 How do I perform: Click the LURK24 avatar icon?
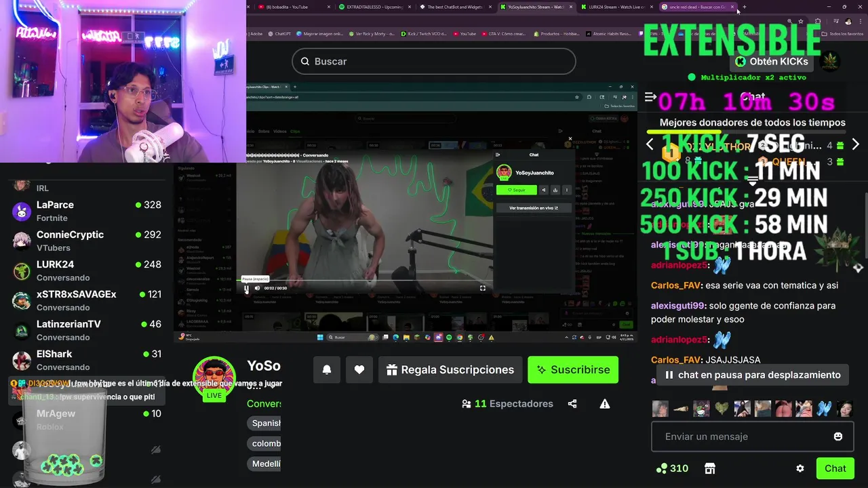point(22,270)
